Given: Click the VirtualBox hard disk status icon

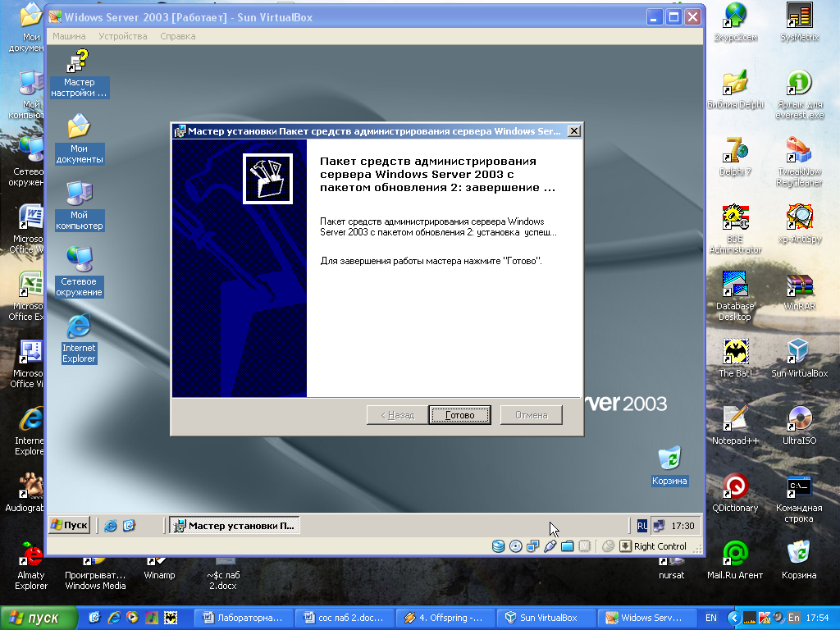Looking at the screenshot, I should point(498,546).
